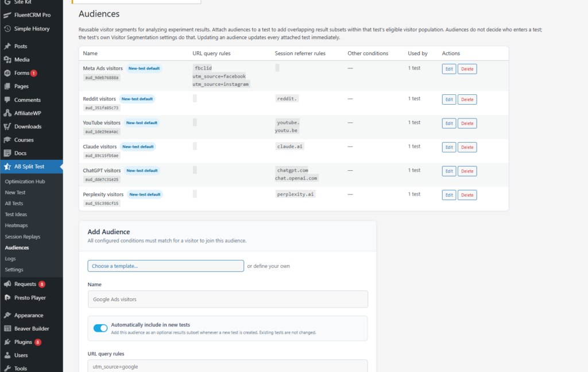Delete the Reddit visitors audience
This screenshot has height=372, width=588.
click(467, 99)
